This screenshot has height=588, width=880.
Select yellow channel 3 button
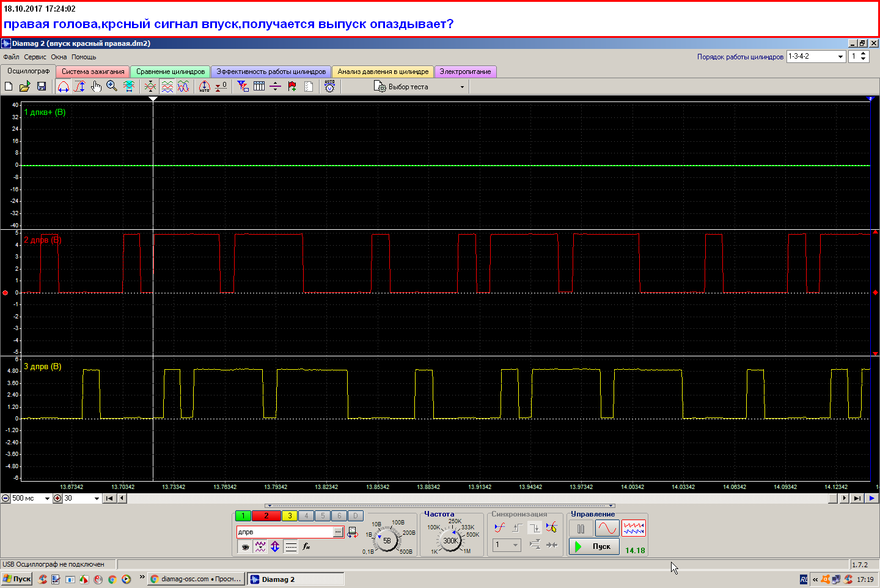(290, 516)
